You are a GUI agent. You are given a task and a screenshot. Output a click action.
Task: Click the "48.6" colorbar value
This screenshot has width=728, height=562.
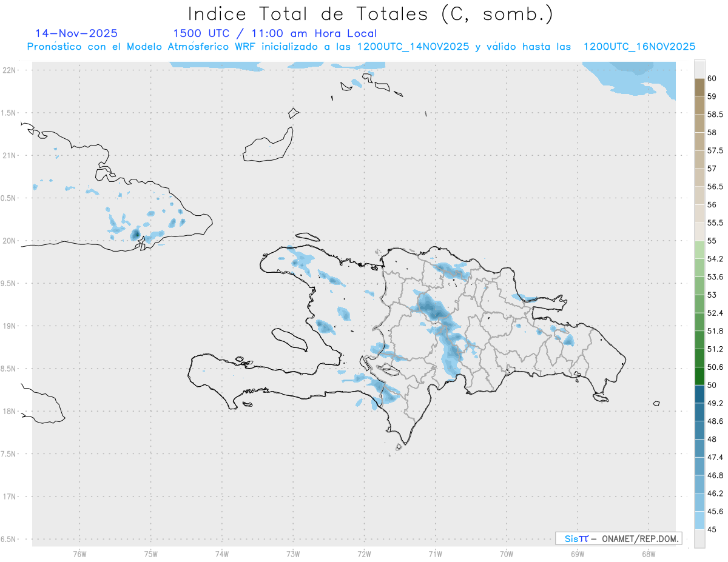(715, 421)
